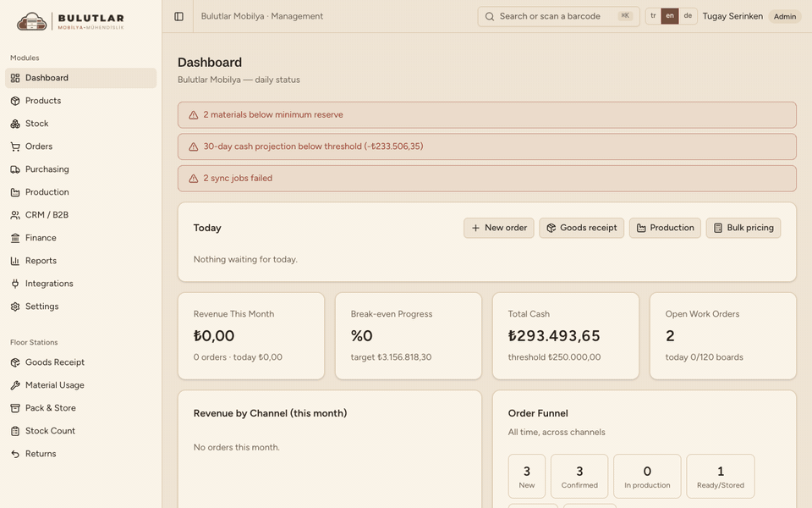Click the Stock Count clipboard icon
The height and width of the screenshot is (508, 812).
coord(15,431)
